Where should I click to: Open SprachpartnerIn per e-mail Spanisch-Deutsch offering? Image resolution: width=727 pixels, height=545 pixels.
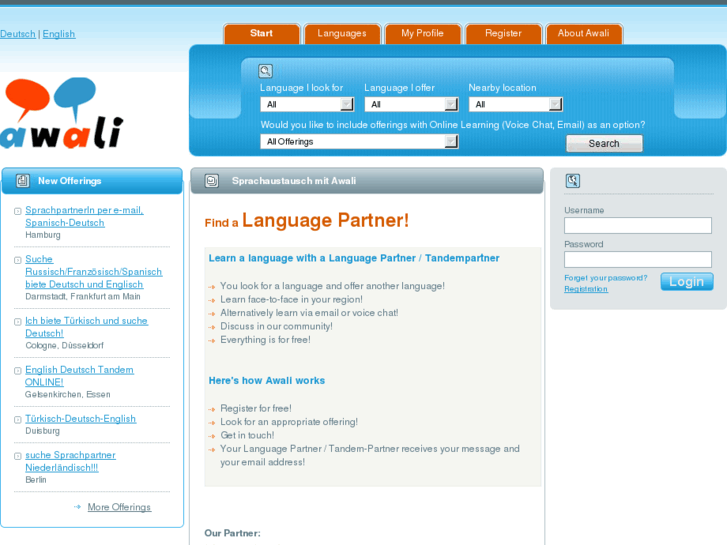[84, 217]
